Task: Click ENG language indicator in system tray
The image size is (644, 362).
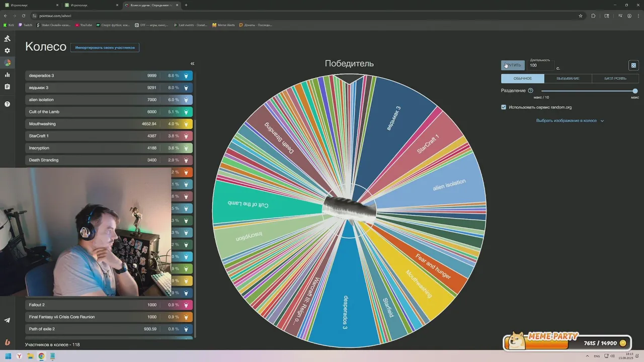Action: 597,356
